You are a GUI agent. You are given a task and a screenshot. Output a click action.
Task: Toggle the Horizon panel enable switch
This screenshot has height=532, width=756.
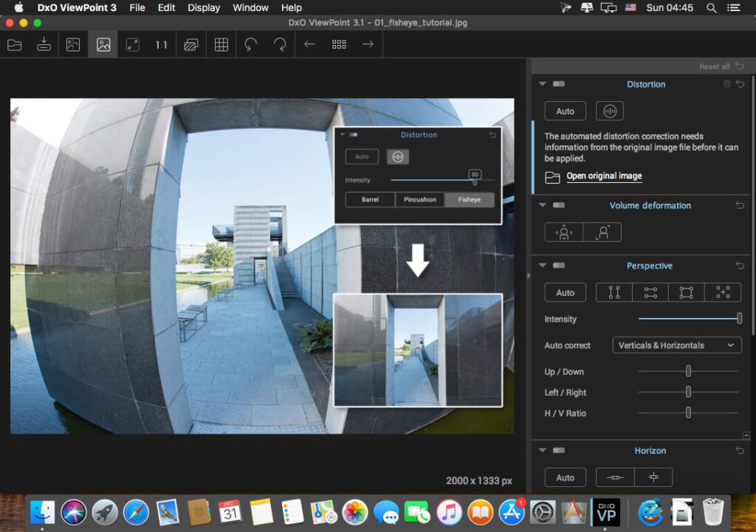coord(559,450)
